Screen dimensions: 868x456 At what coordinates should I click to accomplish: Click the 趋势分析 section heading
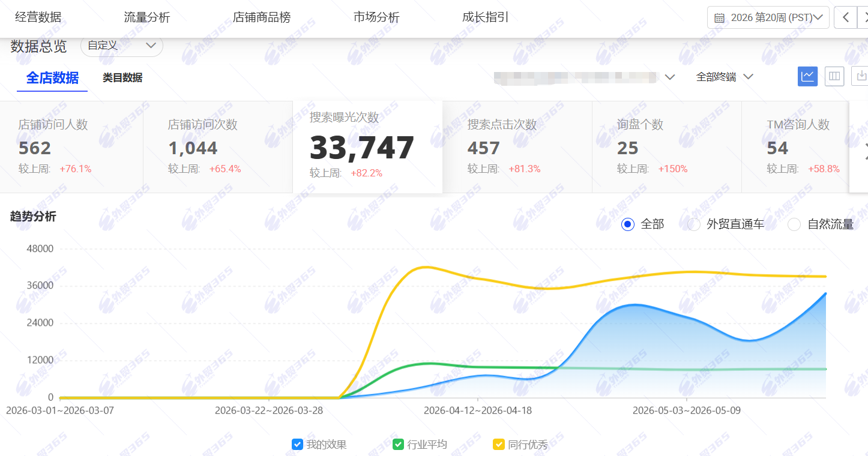pos(33,217)
